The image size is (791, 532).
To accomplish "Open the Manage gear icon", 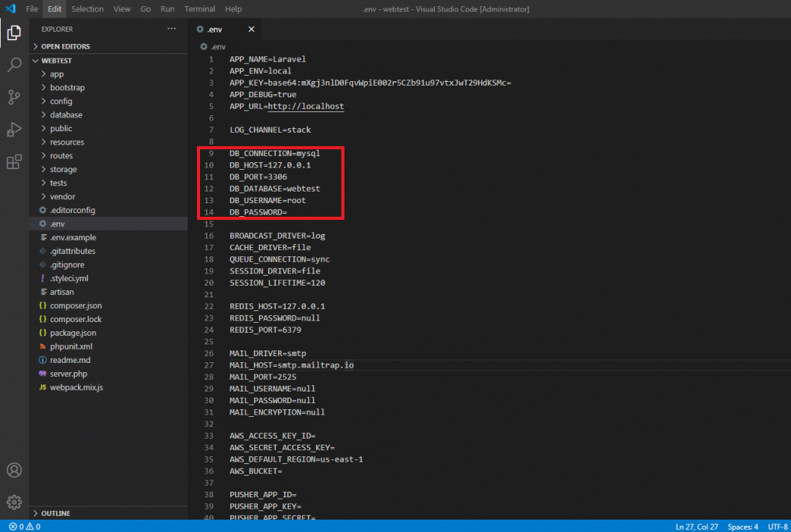I will pyautogui.click(x=14, y=502).
